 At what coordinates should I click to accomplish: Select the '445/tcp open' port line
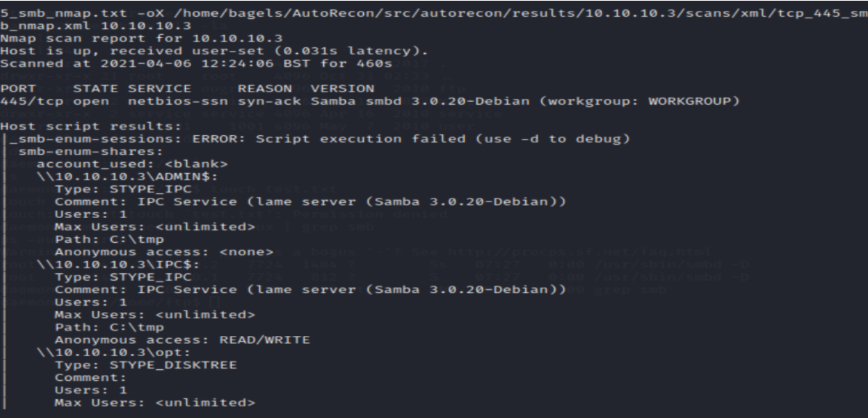370,102
